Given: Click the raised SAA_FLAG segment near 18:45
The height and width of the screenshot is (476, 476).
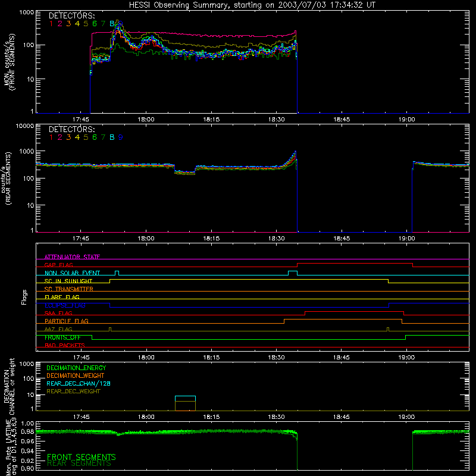Looking at the screenshot, I should [x=354, y=312].
